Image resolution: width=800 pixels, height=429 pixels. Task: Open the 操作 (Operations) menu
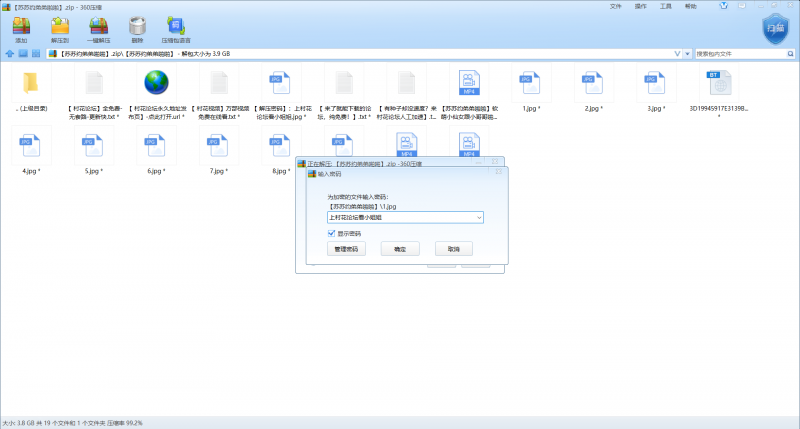coord(640,6)
